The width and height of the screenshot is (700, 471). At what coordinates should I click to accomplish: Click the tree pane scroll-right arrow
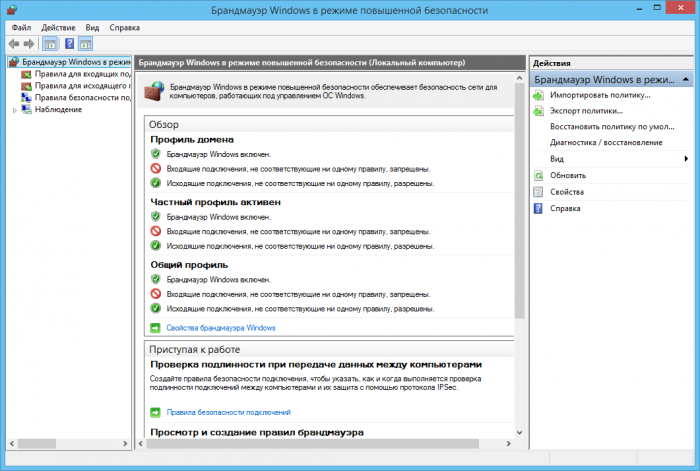pyautogui.click(x=125, y=444)
